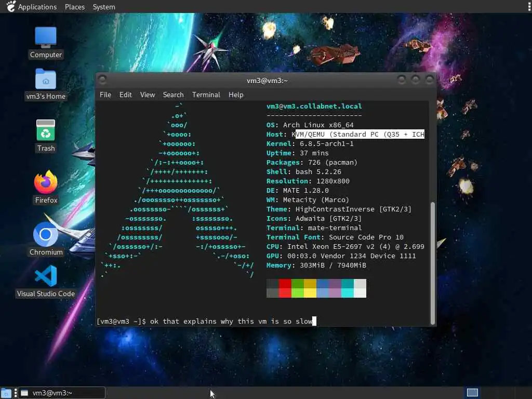532x399 pixels.
Task: Click the terminal title bar text vm3@vm3:~
Action: (267, 81)
